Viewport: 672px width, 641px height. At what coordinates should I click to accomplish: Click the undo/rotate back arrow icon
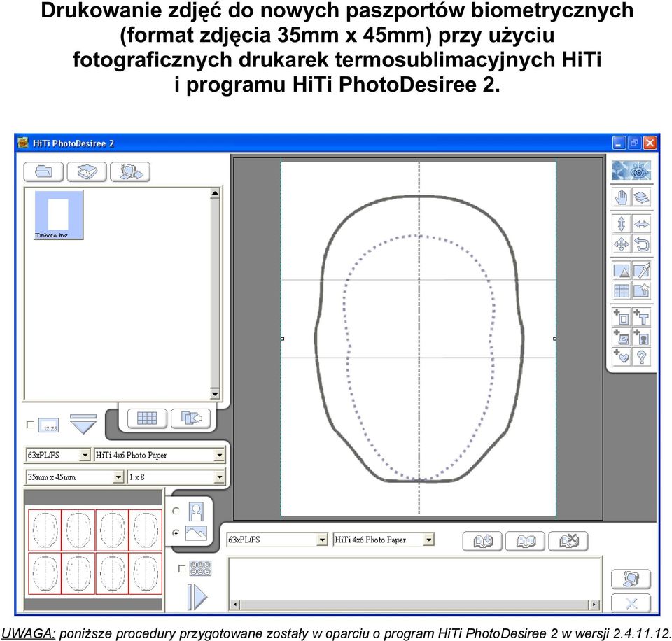(641, 244)
